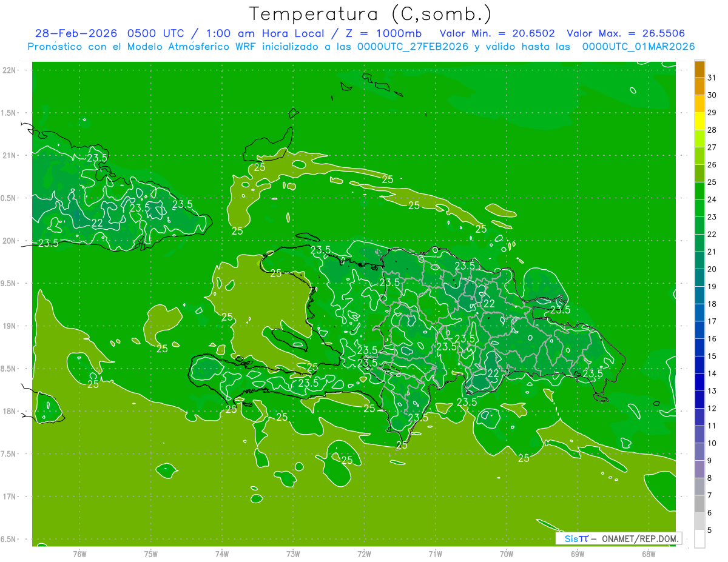Click the legend value '9'

[x=710, y=461]
